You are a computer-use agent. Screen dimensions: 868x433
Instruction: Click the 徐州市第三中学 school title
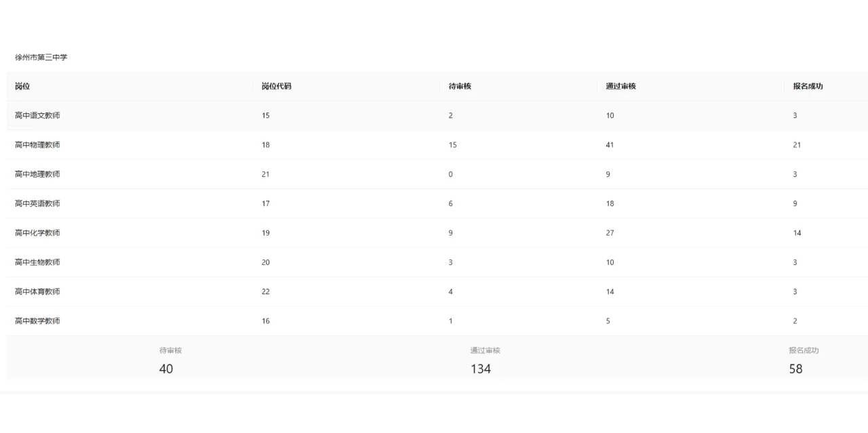tap(41, 58)
